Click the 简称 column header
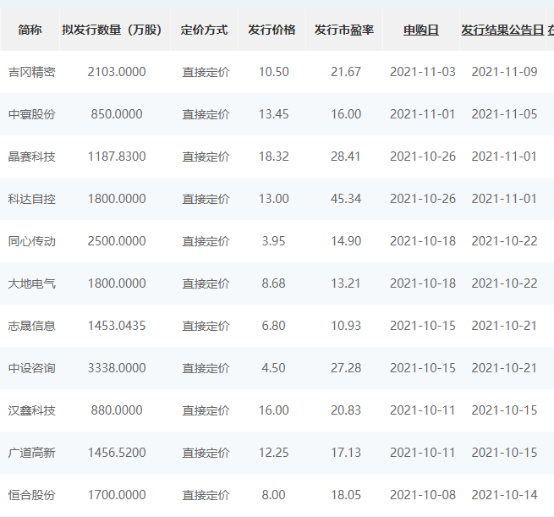 coord(30,30)
